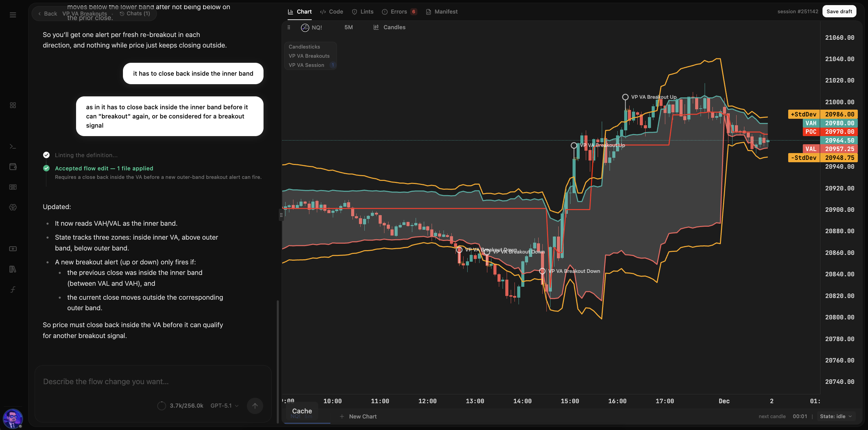The width and height of the screenshot is (868, 430).
Task: Click the VAH price label 20980.00
Action: coord(830,123)
